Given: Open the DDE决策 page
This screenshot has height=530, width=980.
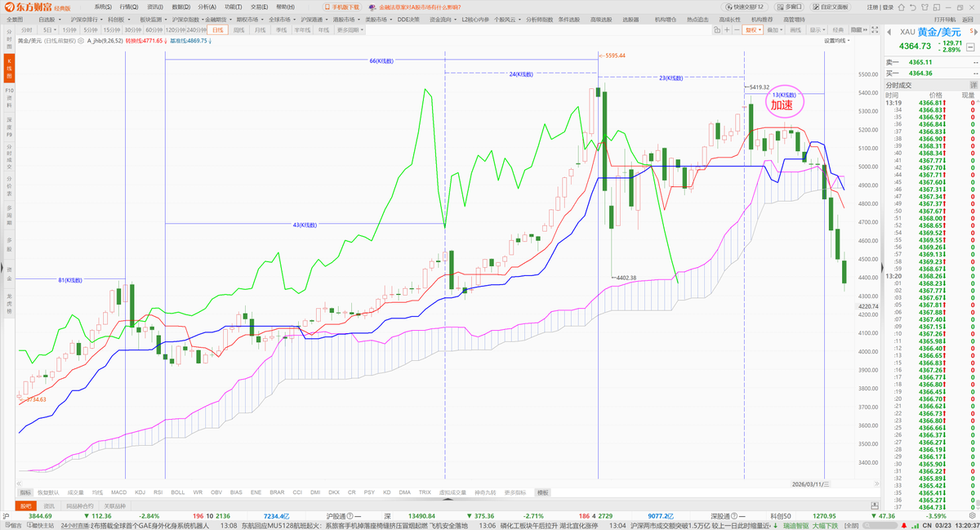Looking at the screenshot, I should 408,18.
